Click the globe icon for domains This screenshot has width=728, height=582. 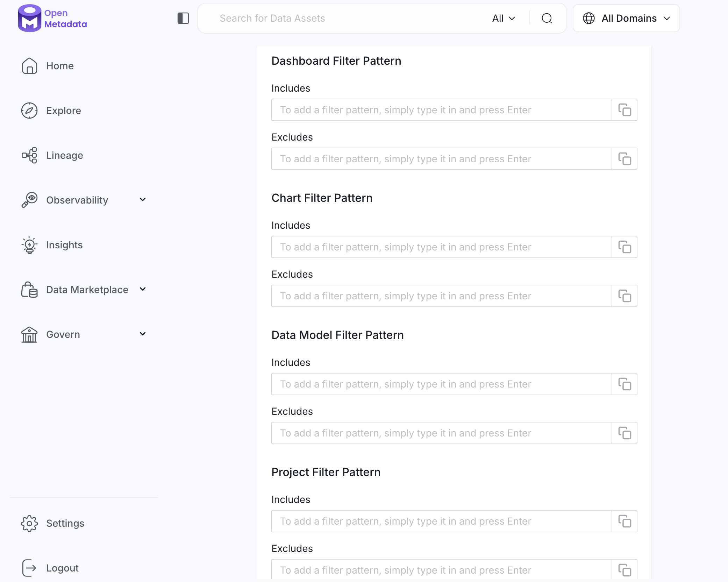coord(589,18)
